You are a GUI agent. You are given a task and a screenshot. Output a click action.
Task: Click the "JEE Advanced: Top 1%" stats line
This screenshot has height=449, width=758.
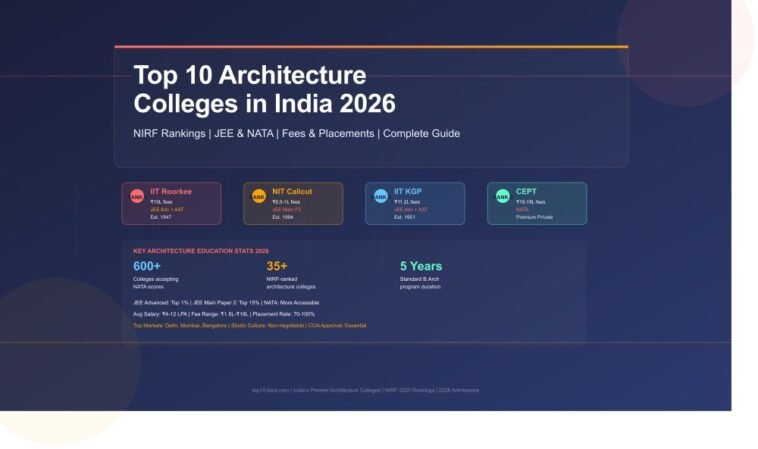click(x=226, y=303)
